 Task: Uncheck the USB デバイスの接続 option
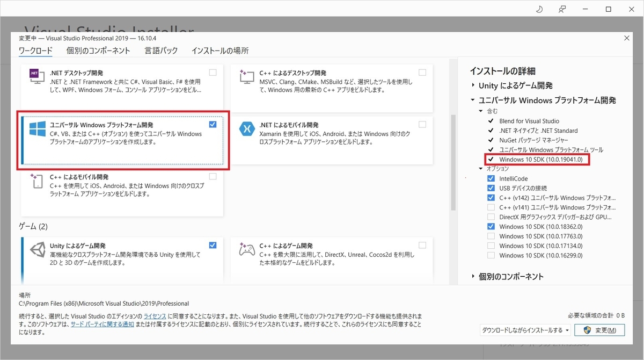491,188
